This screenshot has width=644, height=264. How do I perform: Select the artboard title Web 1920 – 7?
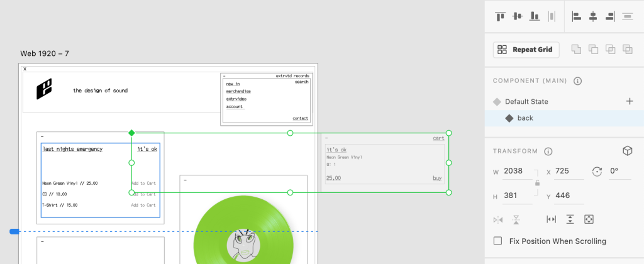tap(44, 54)
